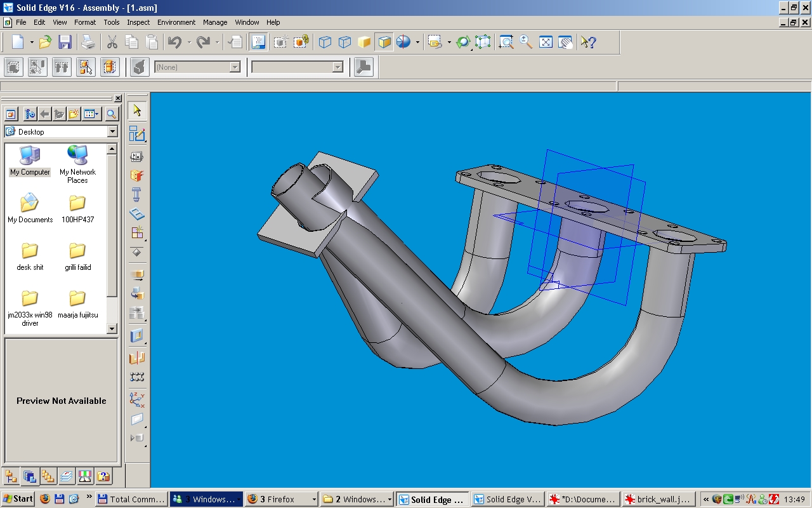Image resolution: width=812 pixels, height=508 pixels.
Task: Toggle the EdgeBar display button
Action: click(x=258, y=43)
